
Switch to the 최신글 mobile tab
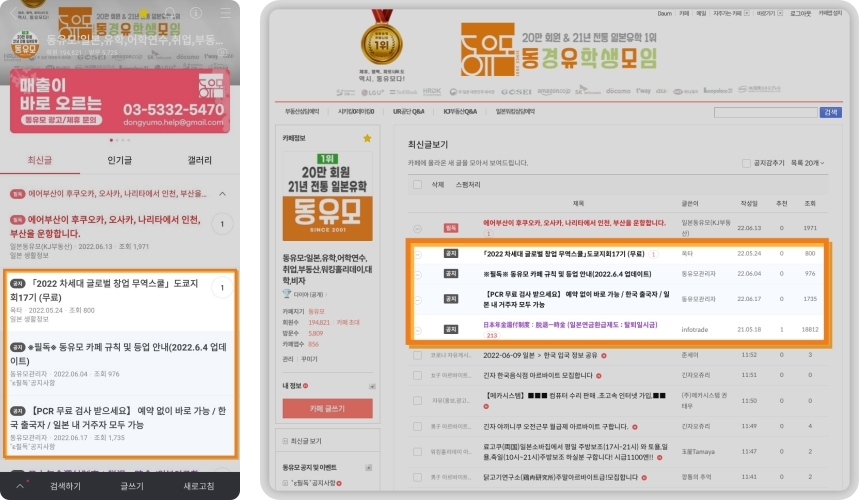[39, 160]
